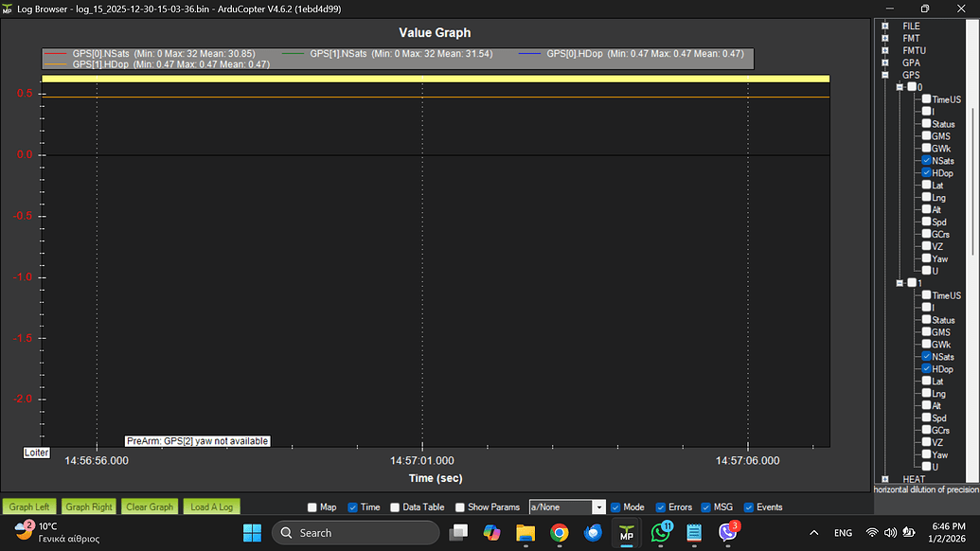This screenshot has height=551, width=980.
Task: Enable the Map checkbox
Action: point(312,507)
